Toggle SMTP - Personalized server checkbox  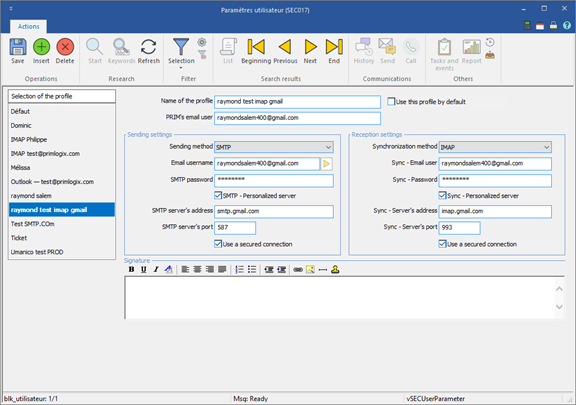(x=218, y=195)
